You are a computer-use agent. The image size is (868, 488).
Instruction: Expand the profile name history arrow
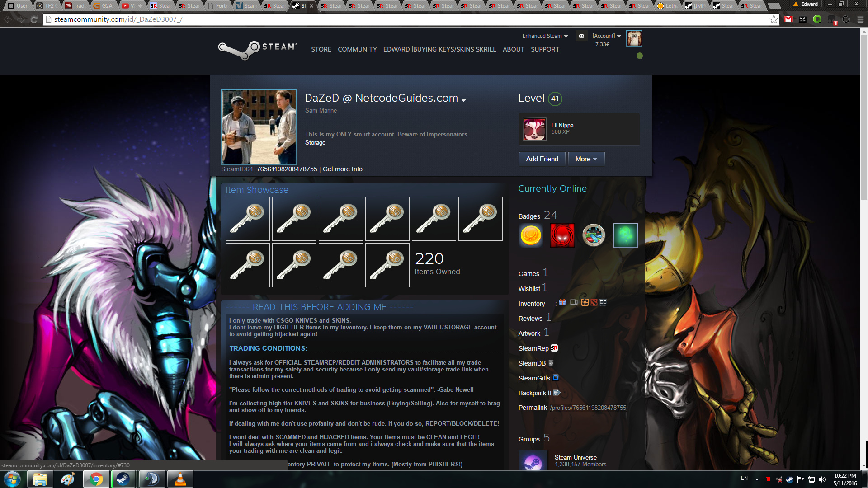click(x=463, y=100)
